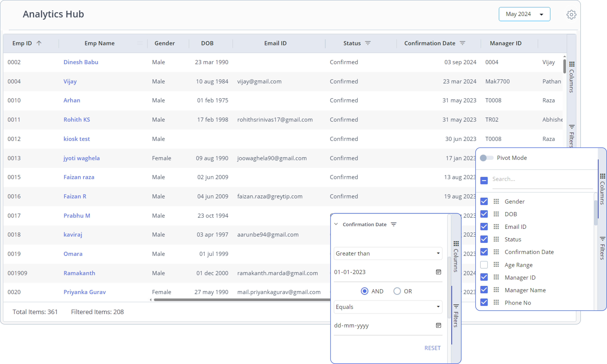The width and height of the screenshot is (607, 364).
Task: Click Mak7700 manager ID cell
Action: 497,81
